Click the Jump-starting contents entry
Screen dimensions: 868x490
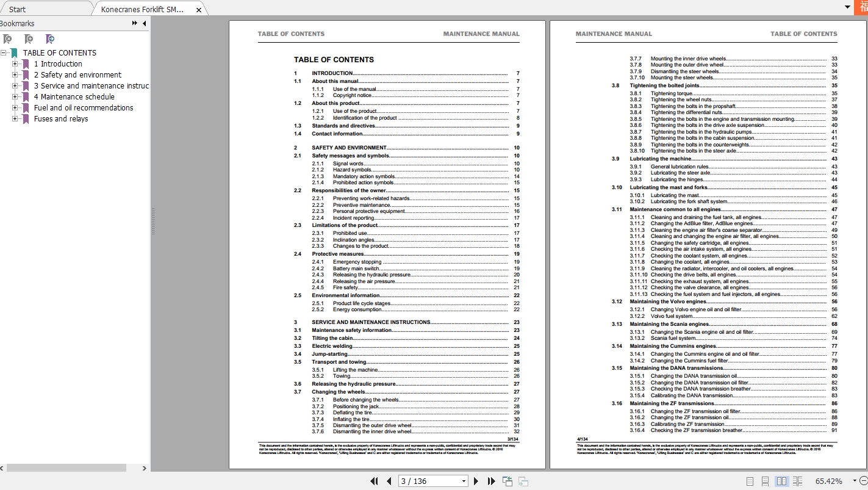click(x=407, y=354)
